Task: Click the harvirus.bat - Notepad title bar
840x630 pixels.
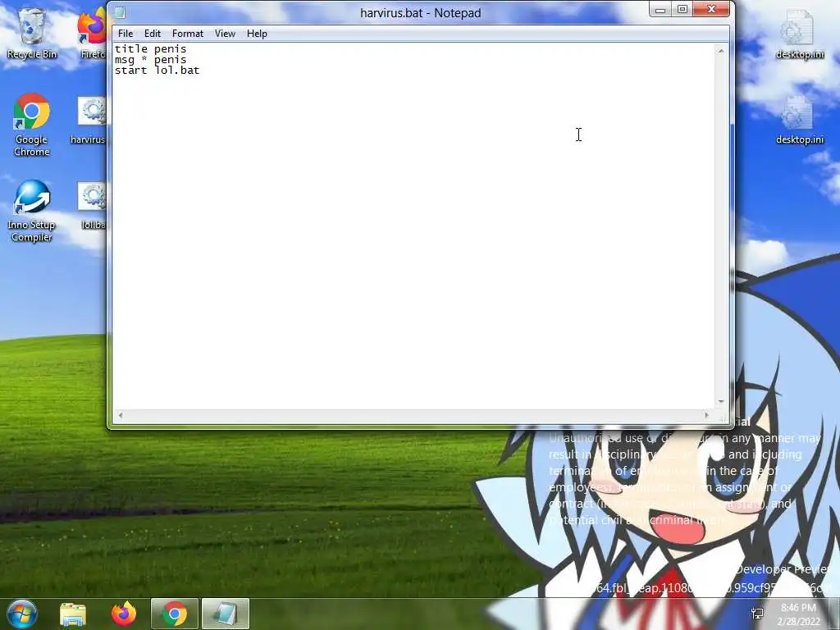Action: point(421,13)
